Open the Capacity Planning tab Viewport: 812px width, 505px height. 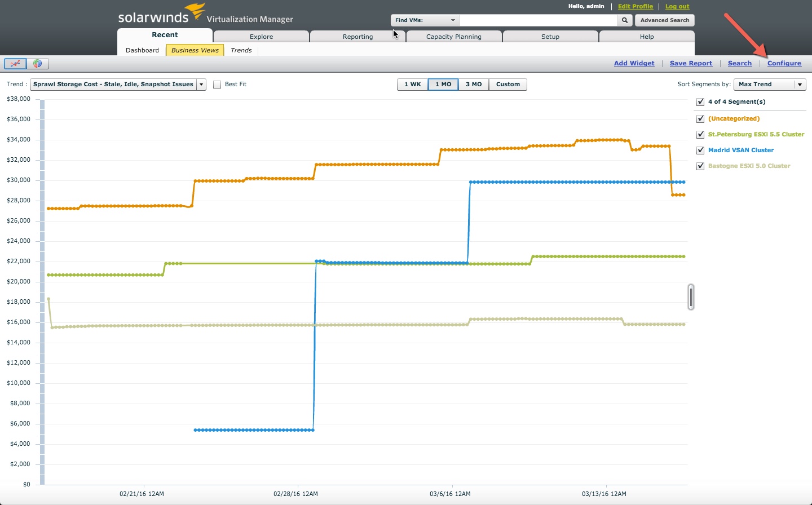point(454,37)
